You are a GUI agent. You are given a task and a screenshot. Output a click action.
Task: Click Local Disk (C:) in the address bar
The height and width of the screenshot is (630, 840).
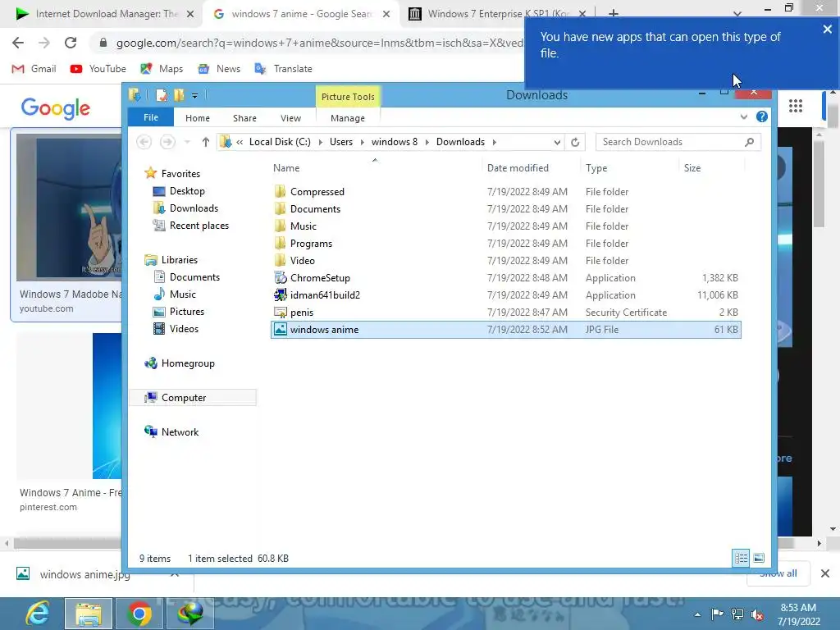click(x=280, y=142)
